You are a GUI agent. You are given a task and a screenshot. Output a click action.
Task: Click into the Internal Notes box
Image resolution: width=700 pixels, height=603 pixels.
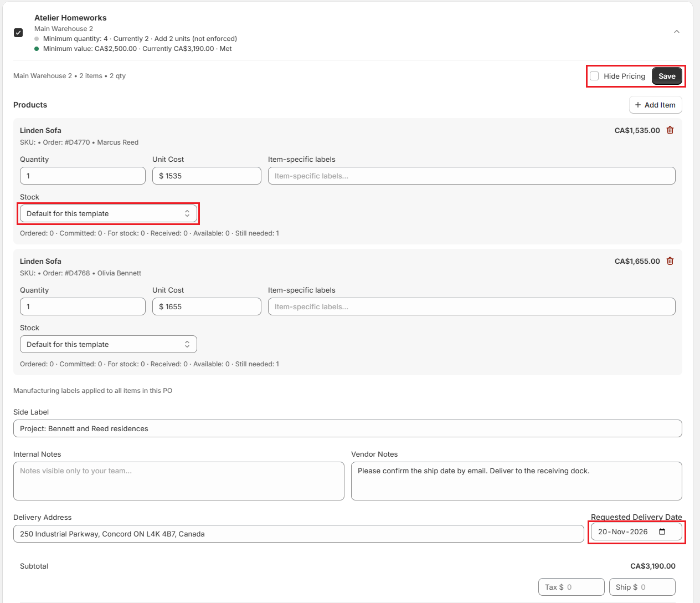click(x=179, y=481)
